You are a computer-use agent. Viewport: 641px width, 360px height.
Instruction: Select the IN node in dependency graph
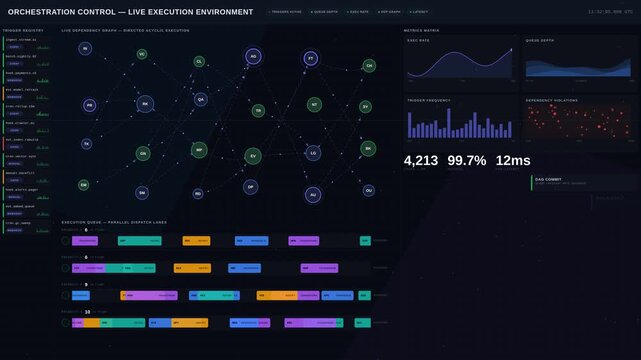point(85,49)
